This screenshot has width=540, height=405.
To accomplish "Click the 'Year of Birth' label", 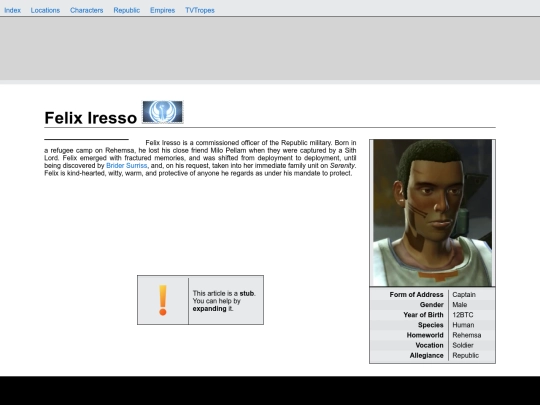I will click(423, 315).
